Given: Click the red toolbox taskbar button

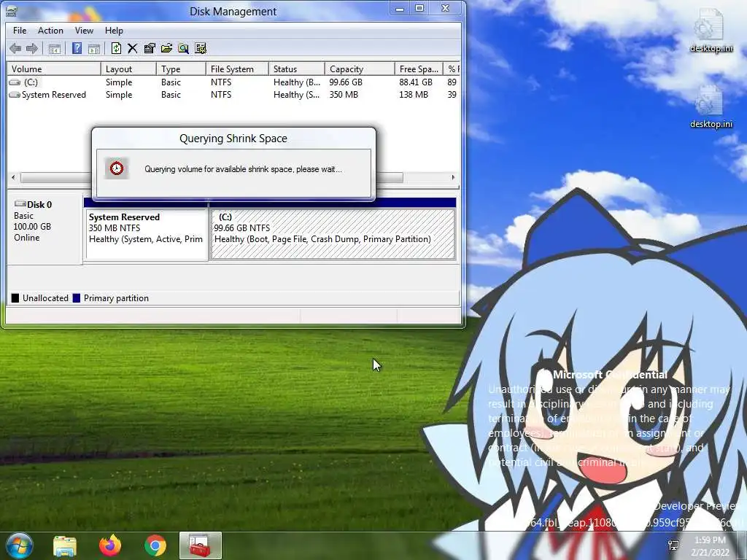Looking at the screenshot, I should 201,545.
